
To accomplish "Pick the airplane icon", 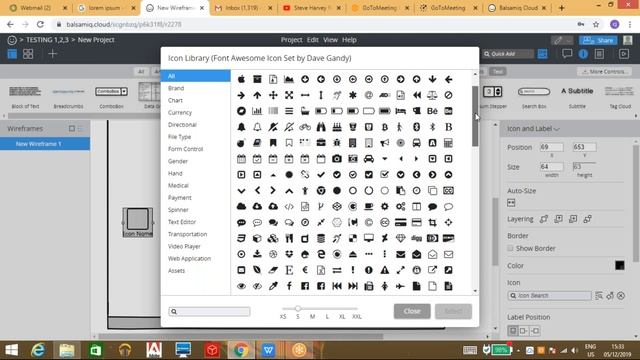I will 400,286.
